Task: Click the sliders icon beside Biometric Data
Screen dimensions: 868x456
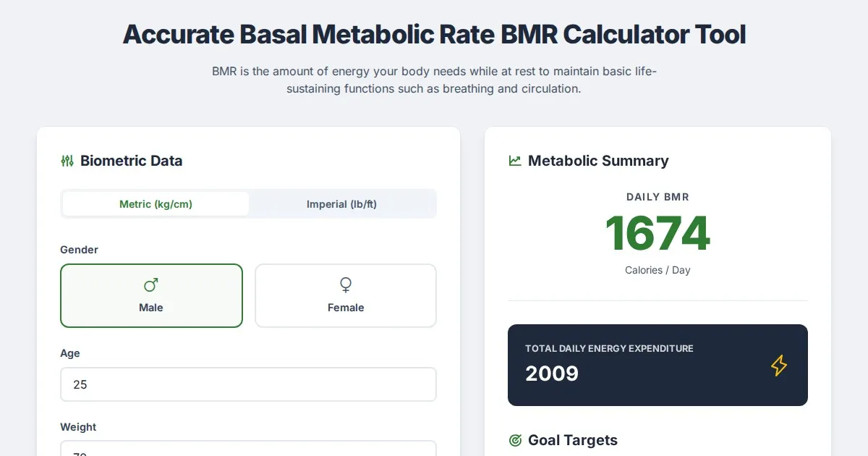Action: click(x=67, y=161)
